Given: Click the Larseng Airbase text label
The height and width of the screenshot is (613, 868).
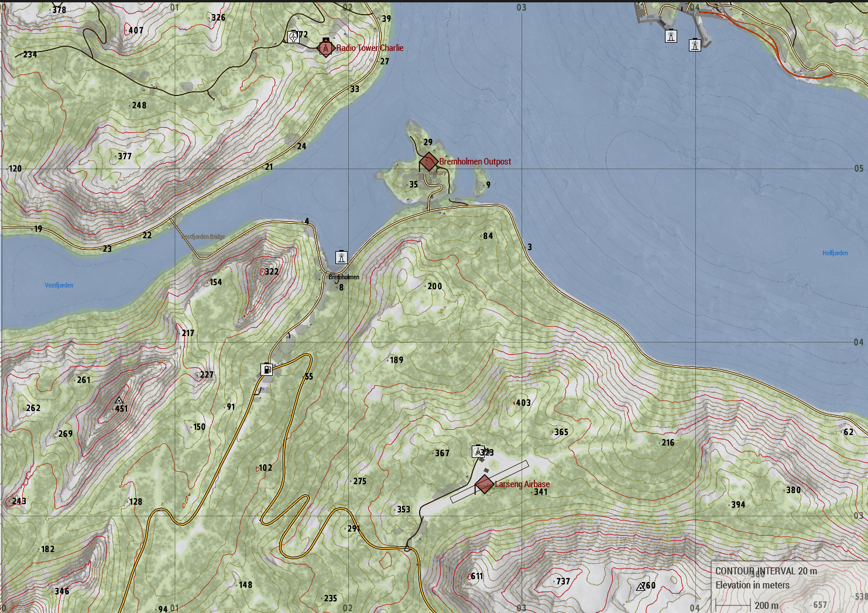Looking at the screenshot, I should (x=522, y=484).
